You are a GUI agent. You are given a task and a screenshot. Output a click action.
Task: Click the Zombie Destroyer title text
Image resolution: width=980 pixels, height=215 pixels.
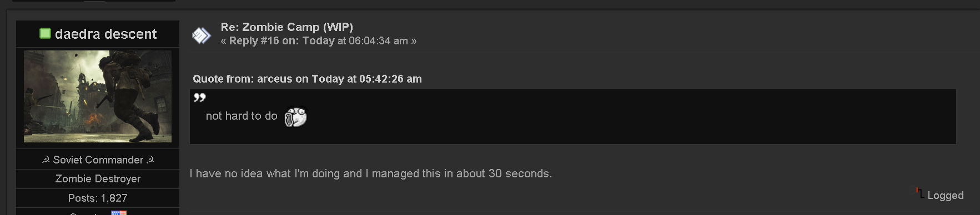pos(98,178)
